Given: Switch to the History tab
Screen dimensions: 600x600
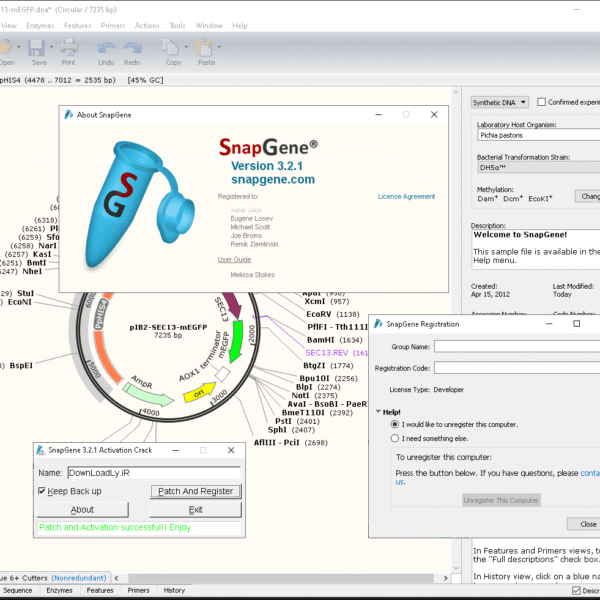Looking at the screenshot, I should (x=174, y=590).
